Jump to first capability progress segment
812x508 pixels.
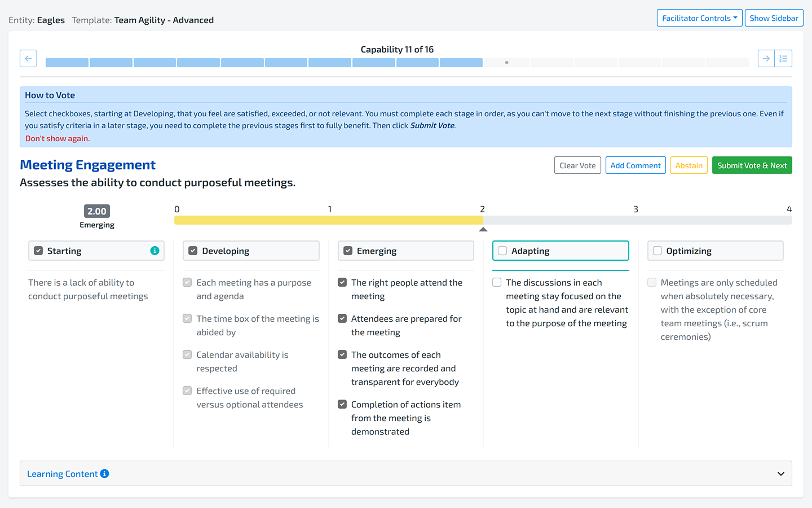67,63
